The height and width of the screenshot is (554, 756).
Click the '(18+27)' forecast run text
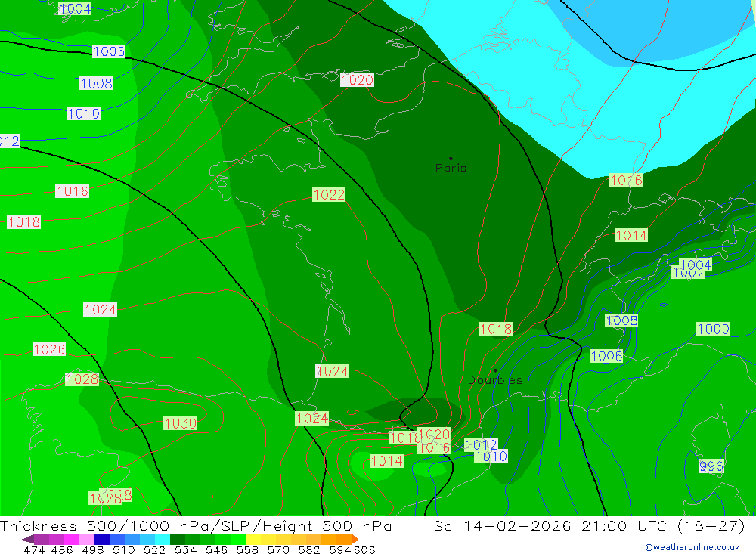pyautogui.click(x=711, y=525)
